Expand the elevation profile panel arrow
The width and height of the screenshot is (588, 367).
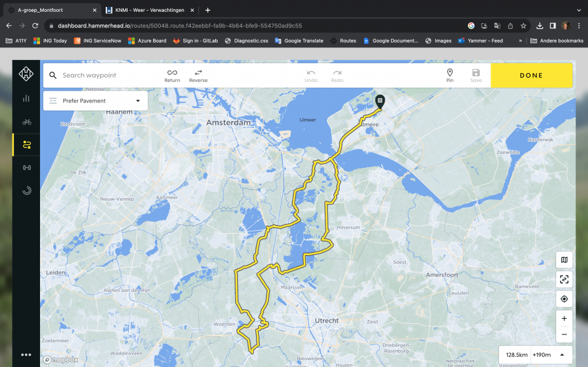coord(562,354)
